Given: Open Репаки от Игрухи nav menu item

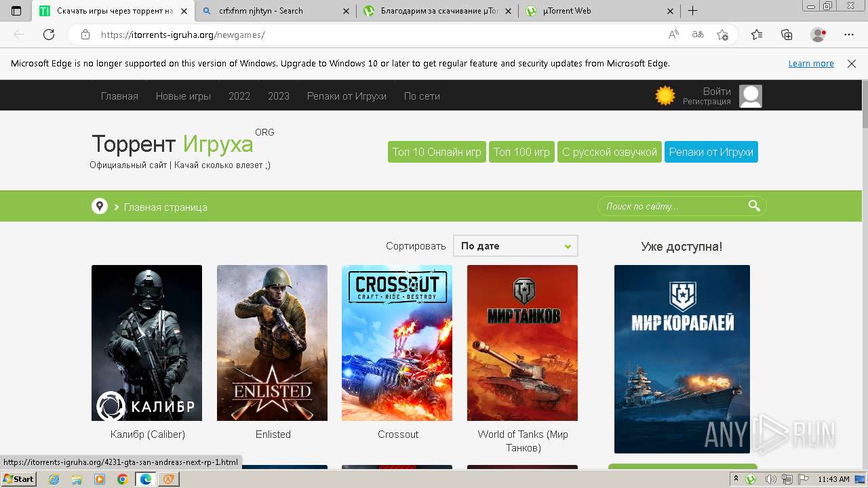Looking at the screenshot, I should coord(347,96).
